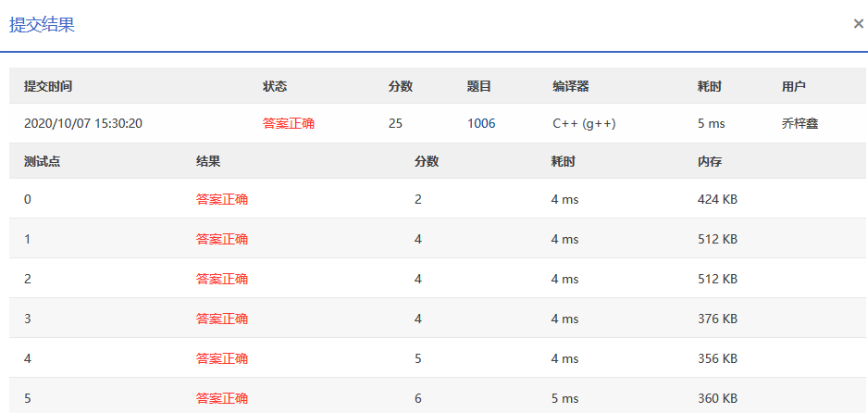Click score 2 for test point 0
Screen dimensions: 868x413
[x=418, y=199]
